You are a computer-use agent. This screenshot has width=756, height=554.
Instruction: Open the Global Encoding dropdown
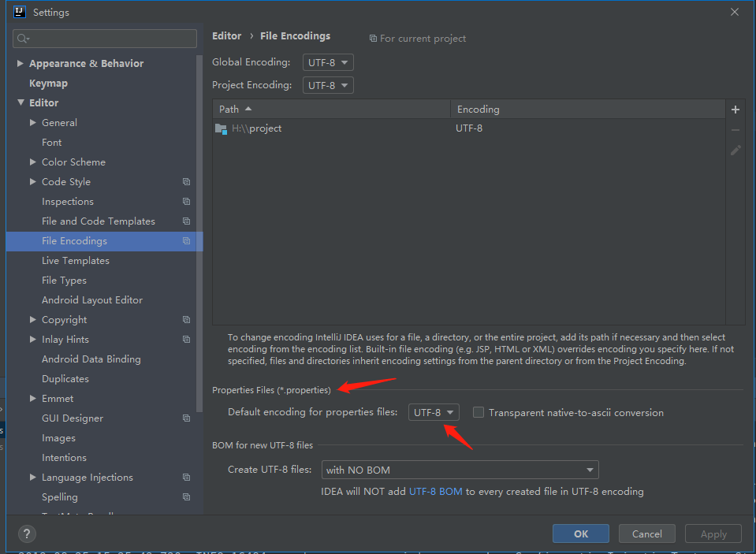click(328, 63)
